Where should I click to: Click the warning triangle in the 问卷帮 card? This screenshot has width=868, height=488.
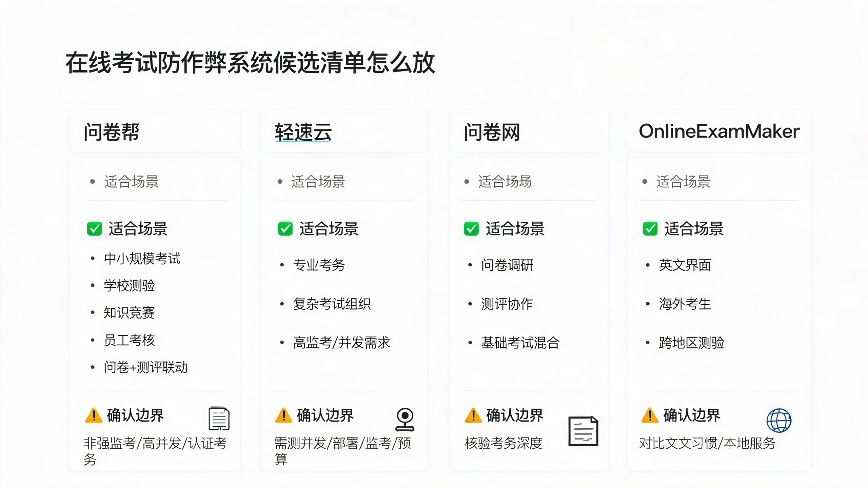[94, 415]
